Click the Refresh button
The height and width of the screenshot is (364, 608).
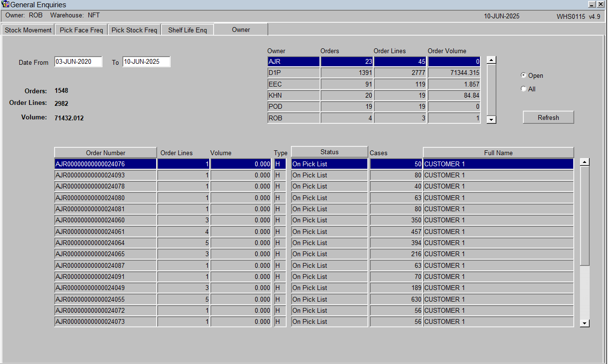coord(549,117)
